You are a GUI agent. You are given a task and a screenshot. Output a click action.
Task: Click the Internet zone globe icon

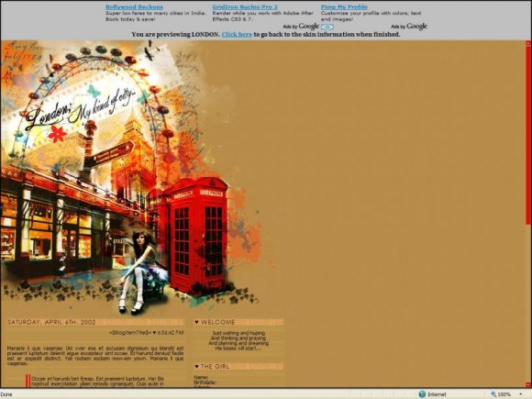click(x=422, y=393)
